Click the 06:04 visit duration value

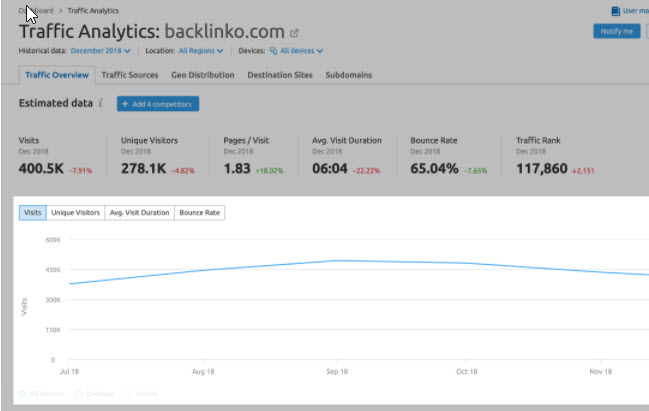(x=330, y=169)
